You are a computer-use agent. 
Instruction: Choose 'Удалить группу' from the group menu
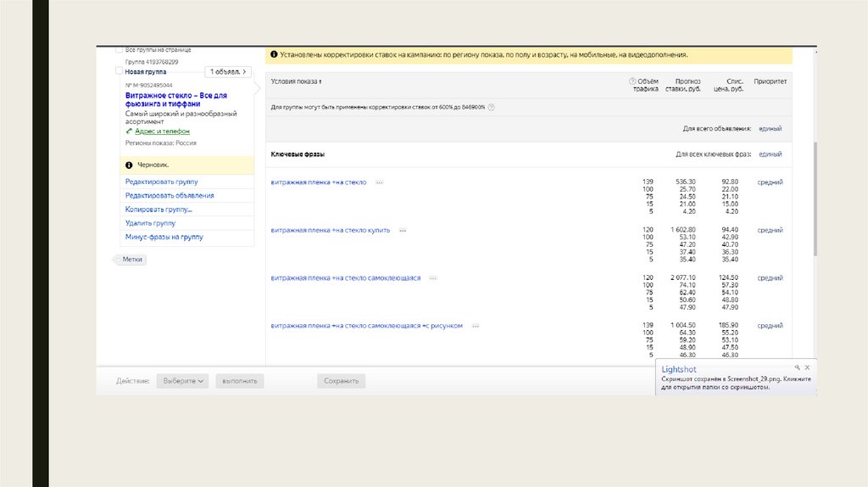151,223
